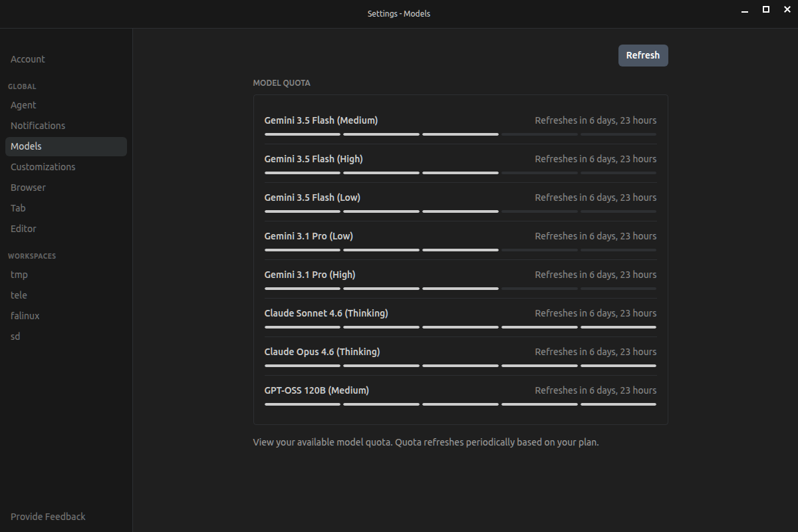798x532 pixels.
Task: Maximize the Settings window
Action: click(766, 9)
